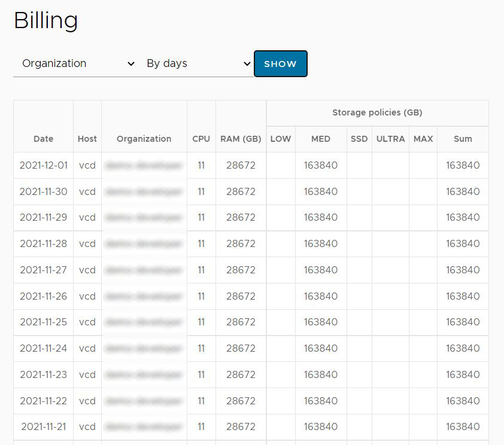The width and height of the screenshot is (504, 445).
Task: Click the vcd host in 2021-11-25 row
Action: tap(87, 322)
